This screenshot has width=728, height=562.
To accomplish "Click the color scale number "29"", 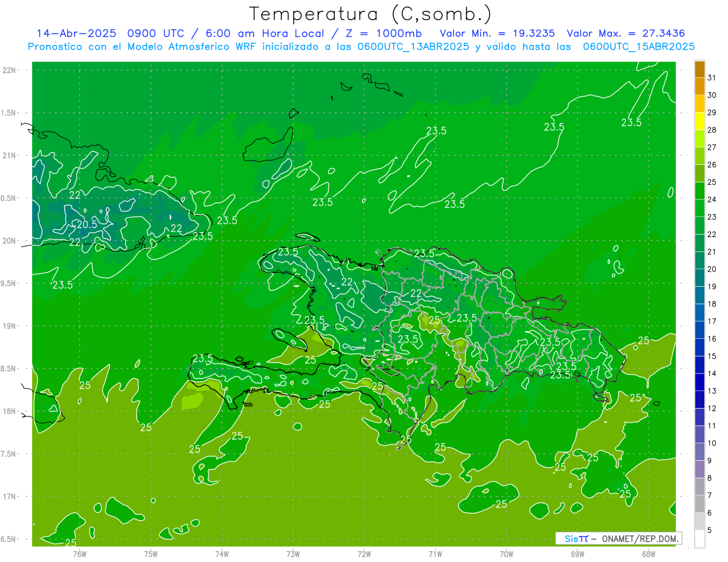I will (x=712, y=113).
